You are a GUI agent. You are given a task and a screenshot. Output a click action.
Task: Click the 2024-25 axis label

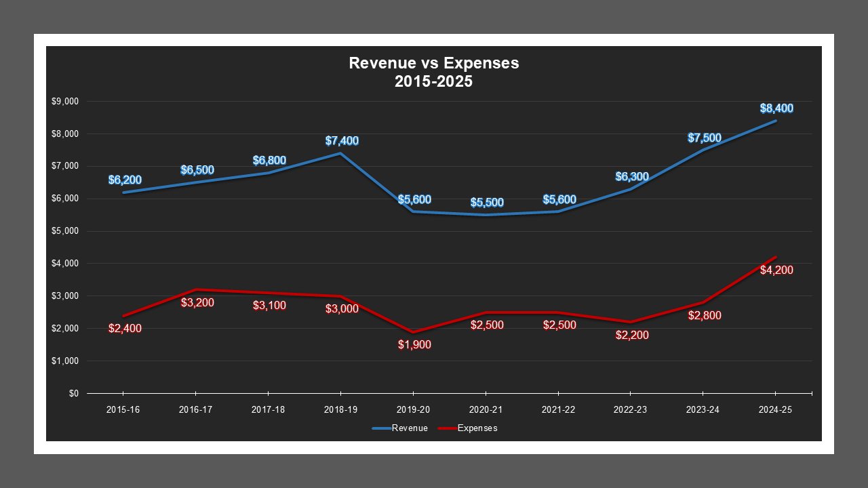point(776,409)
